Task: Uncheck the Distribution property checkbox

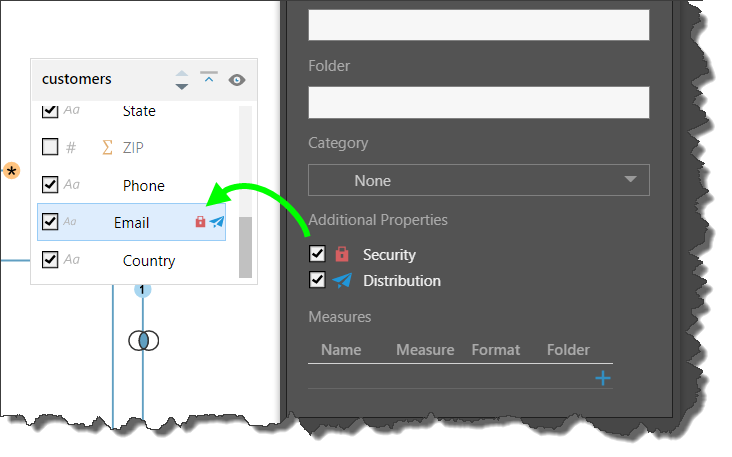Action: [x=318, y=280]
